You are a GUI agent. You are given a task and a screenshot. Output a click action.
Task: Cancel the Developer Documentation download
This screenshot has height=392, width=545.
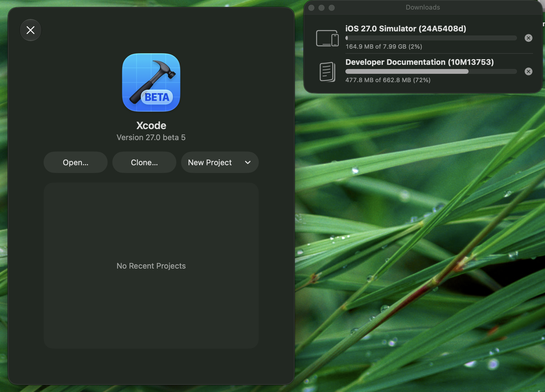(x=529, y=71)
